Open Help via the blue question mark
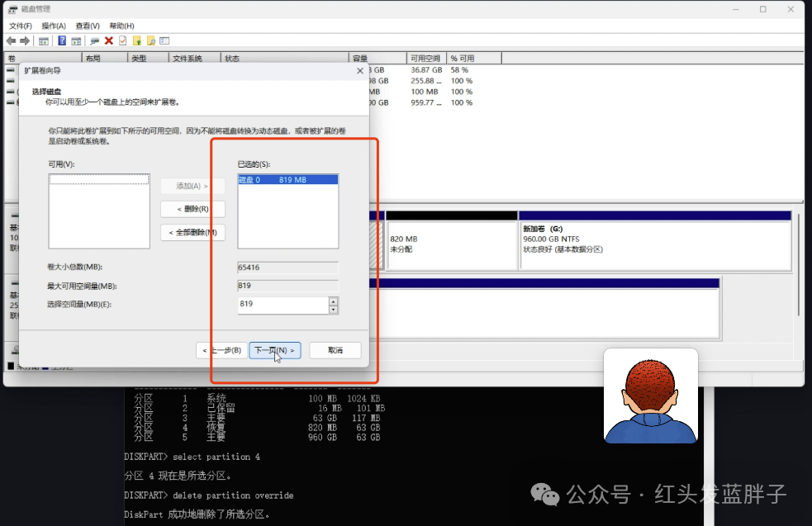Viewport: 812px width, 526px height. coord(62,41)
